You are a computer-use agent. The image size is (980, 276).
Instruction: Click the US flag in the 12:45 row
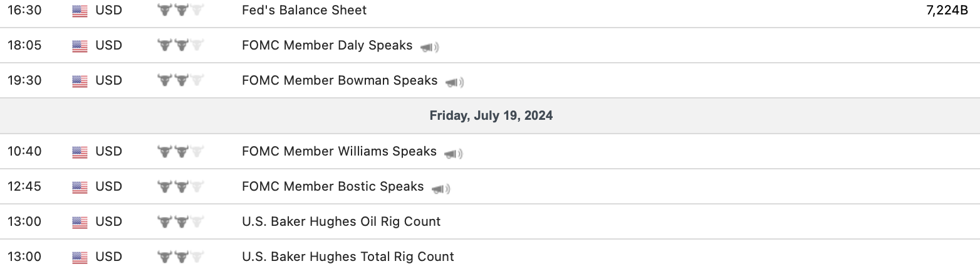(x=80, y=187)
